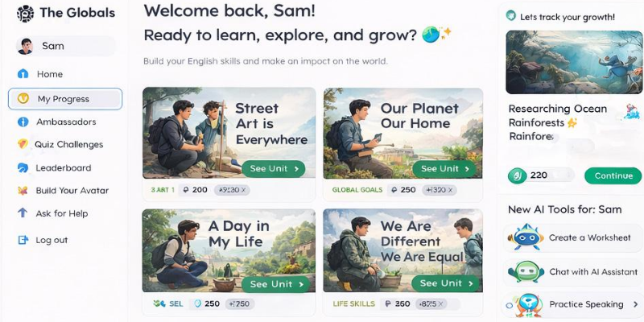Click the Ask for Help arrow icon

point(23,213)
